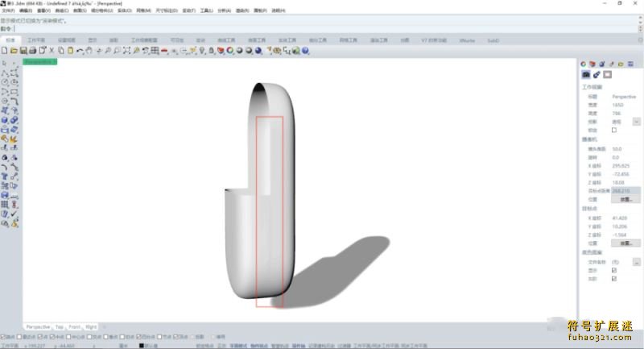The height and width of the screenshot is (349, 644).
Task: Click the Copy icon in toolbar
Action: click(61, 51)
